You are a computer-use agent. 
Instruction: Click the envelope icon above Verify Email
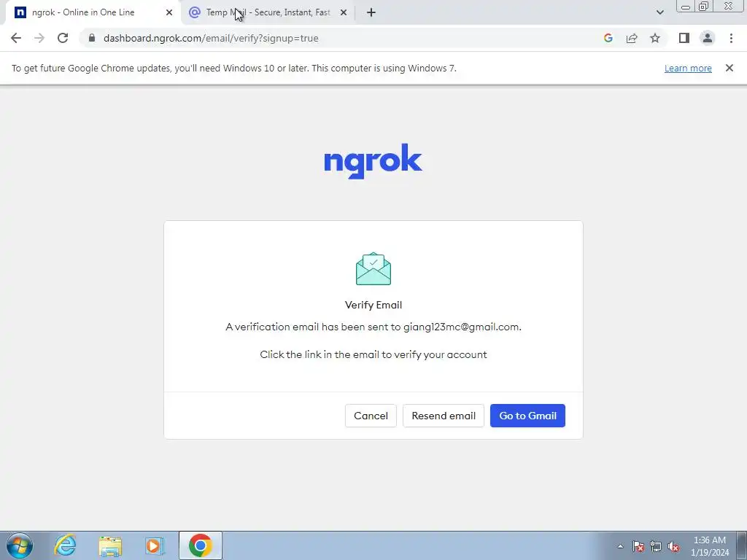[x=373, y=269]
